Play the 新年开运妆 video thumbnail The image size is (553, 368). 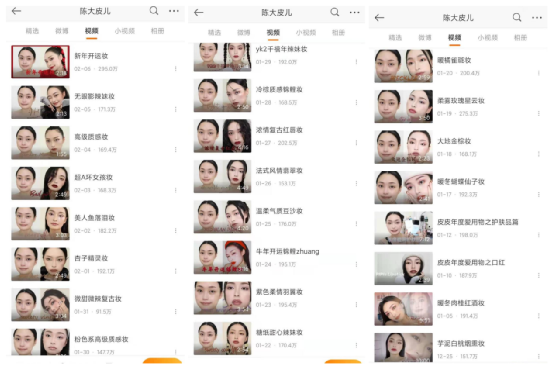40,62
